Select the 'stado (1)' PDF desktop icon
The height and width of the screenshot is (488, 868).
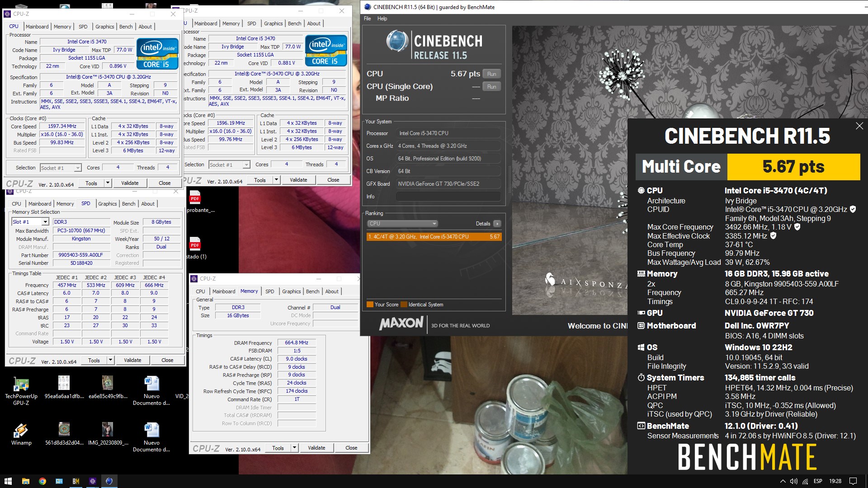click(x=196, y=248)
